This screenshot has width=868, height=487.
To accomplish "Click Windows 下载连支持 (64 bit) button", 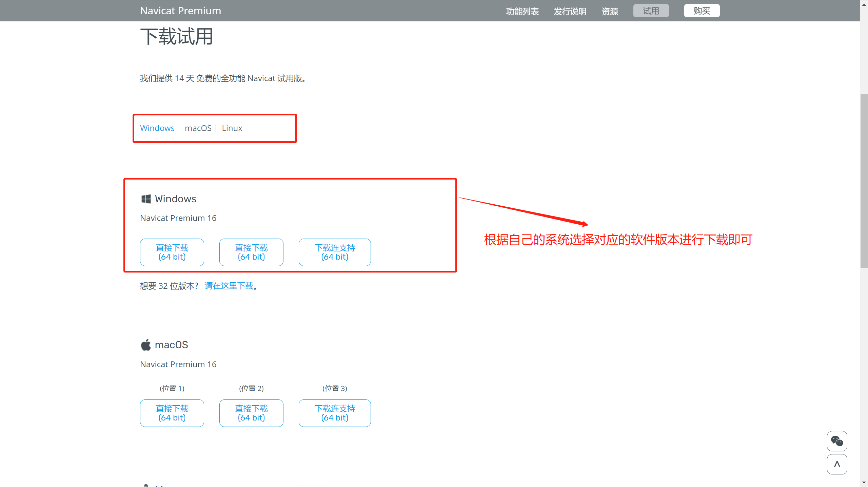I will click(x=335, y=252).
